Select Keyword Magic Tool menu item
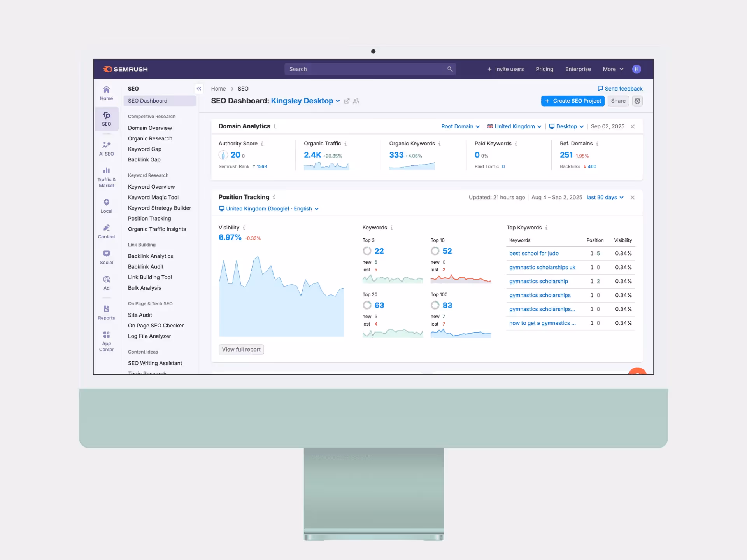This screenshot has height=560, width=747. (153, 197)
